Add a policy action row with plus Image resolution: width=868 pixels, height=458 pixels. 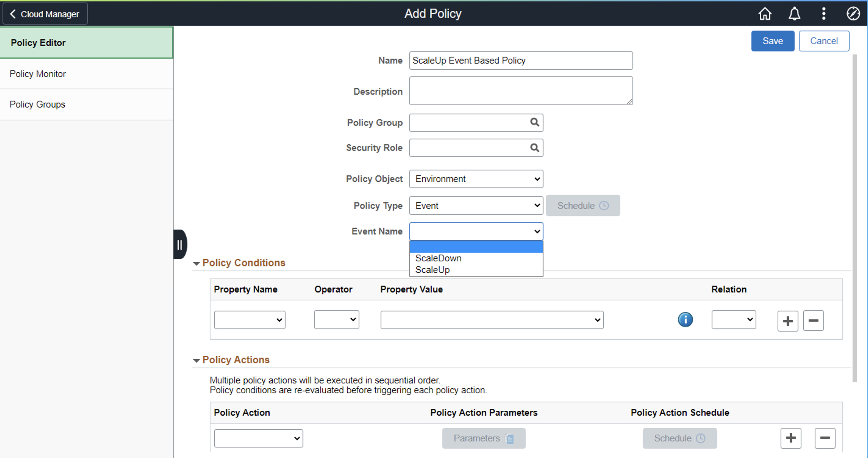pyautogui.click(x=791, y=438)
